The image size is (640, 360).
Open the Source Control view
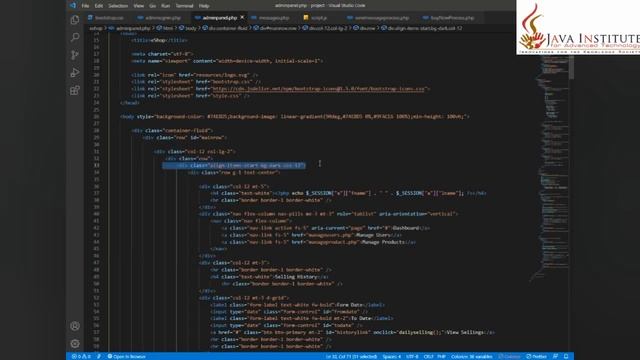point(75,55)
